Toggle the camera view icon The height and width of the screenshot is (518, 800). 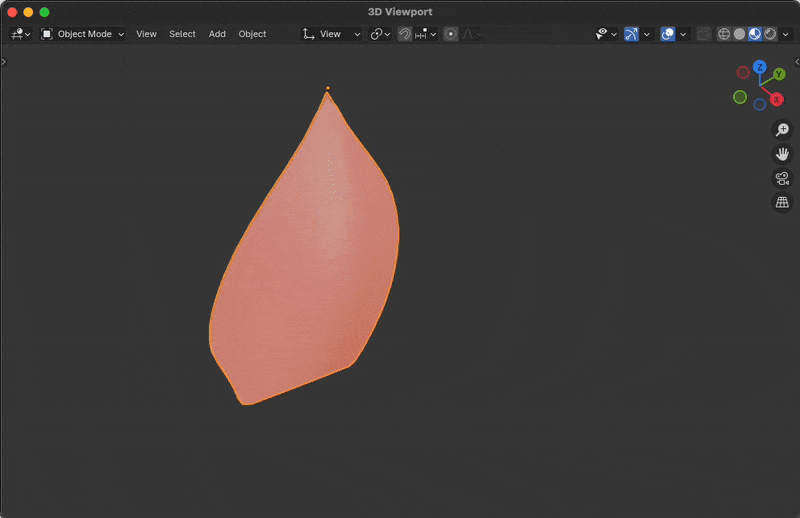[782, 178]
